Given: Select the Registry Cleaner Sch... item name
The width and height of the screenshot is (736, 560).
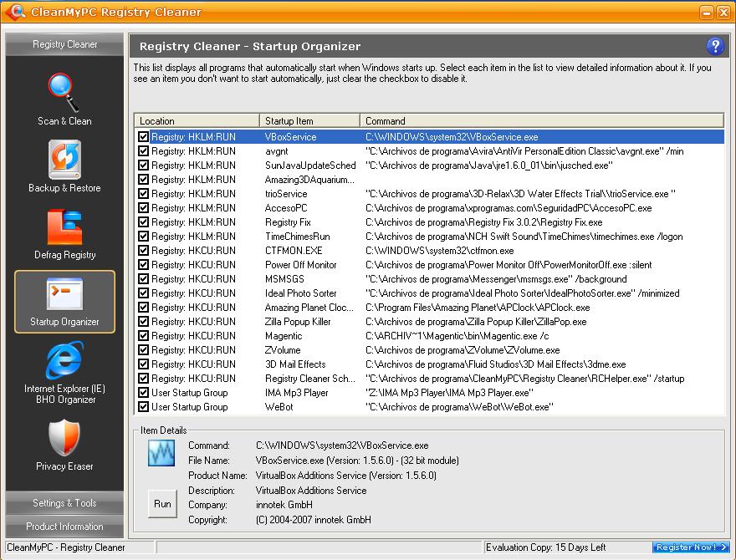Looking at the screenshot, I should click(x=310, y=379).
